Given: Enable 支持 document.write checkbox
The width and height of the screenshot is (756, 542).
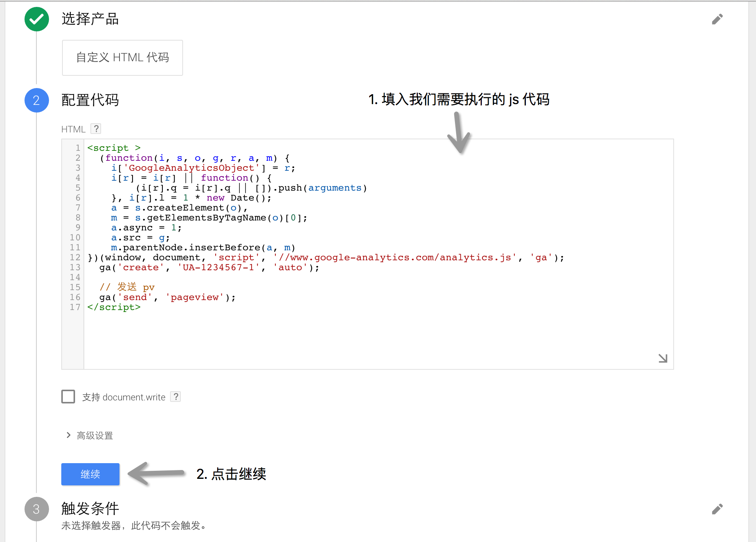Looking at the screenshot, I should (x=68, y=397).
